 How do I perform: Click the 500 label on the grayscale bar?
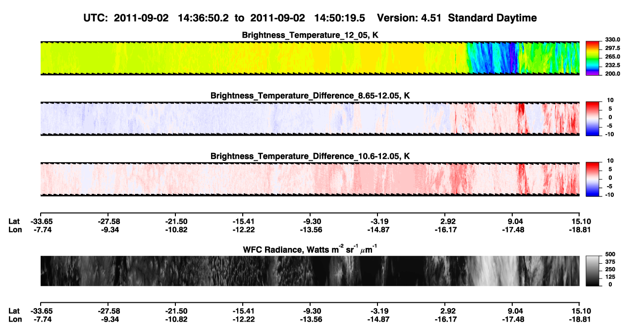[610, 254]
